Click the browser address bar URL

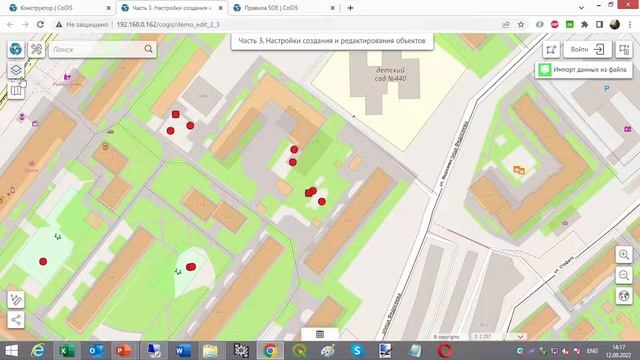coord(168,24)
